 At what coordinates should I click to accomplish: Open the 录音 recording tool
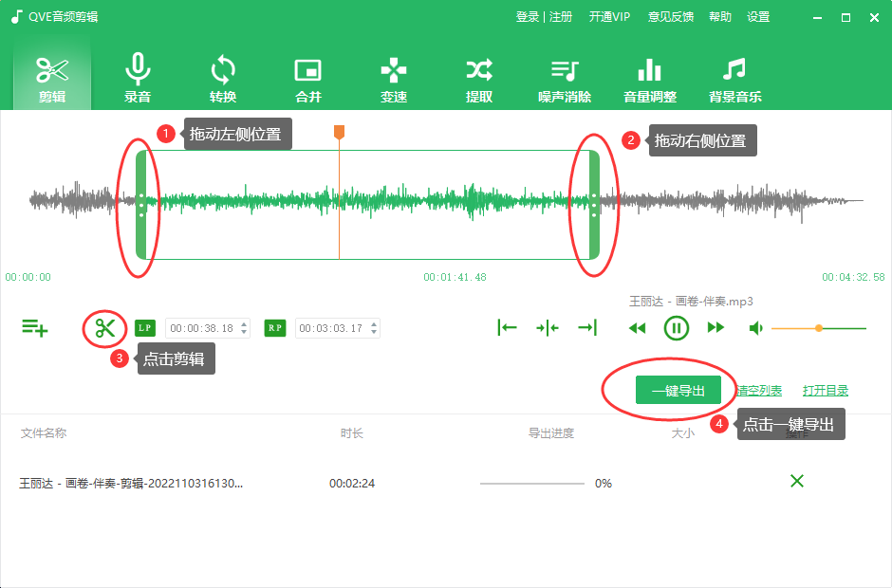pyautogui.click(x=138, y=76)
